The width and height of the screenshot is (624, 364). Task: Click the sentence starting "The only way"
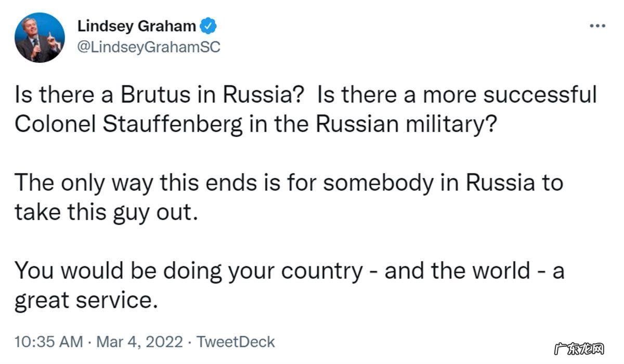coord(289,184)
